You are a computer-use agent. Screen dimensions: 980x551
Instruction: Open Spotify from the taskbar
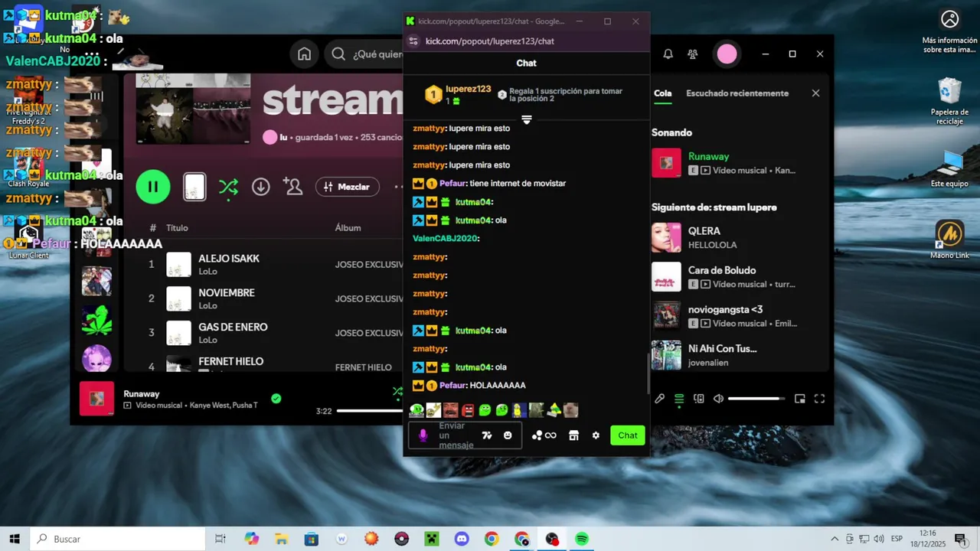pos(582,539)
